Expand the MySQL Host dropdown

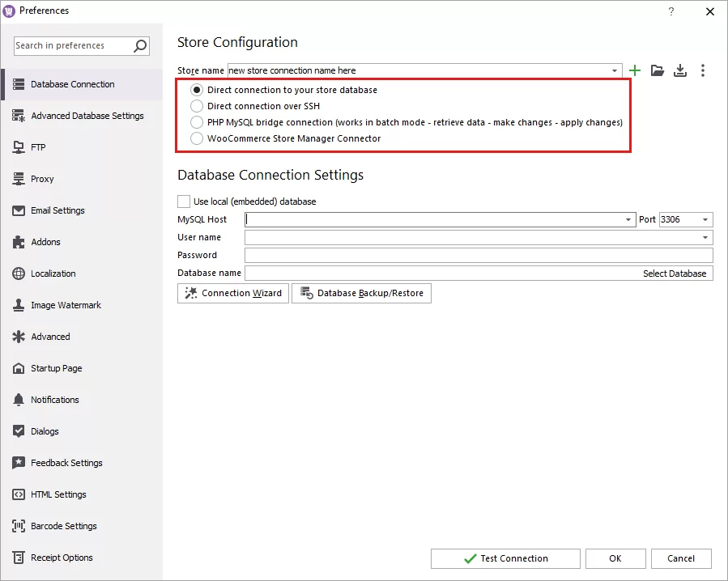(628, 219)
